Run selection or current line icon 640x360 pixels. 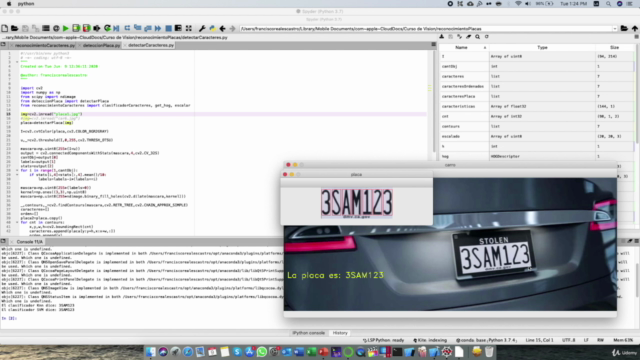(97, 29)
